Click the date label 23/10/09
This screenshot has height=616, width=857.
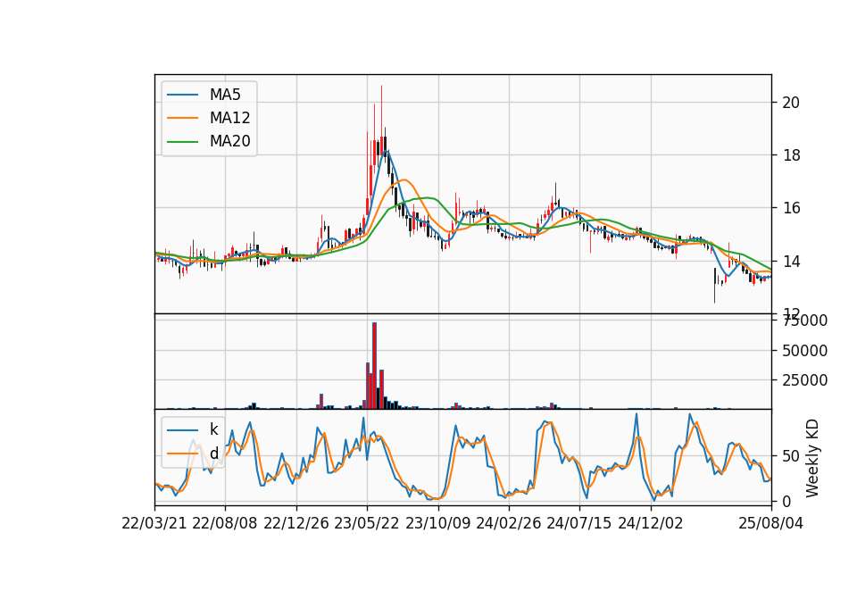[x=437, y=524]
